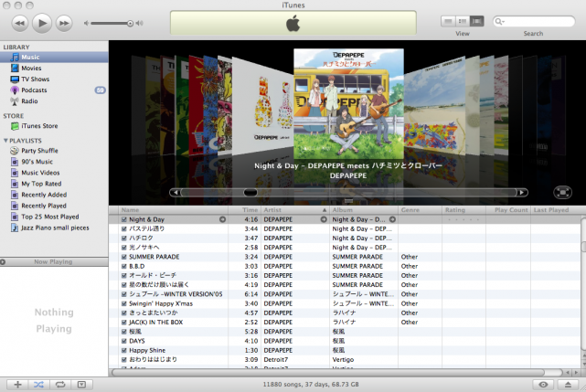586x392 pixels.
Task: Uncheck the おわりははじまり song checkbox
Action: tap(123, 359)
